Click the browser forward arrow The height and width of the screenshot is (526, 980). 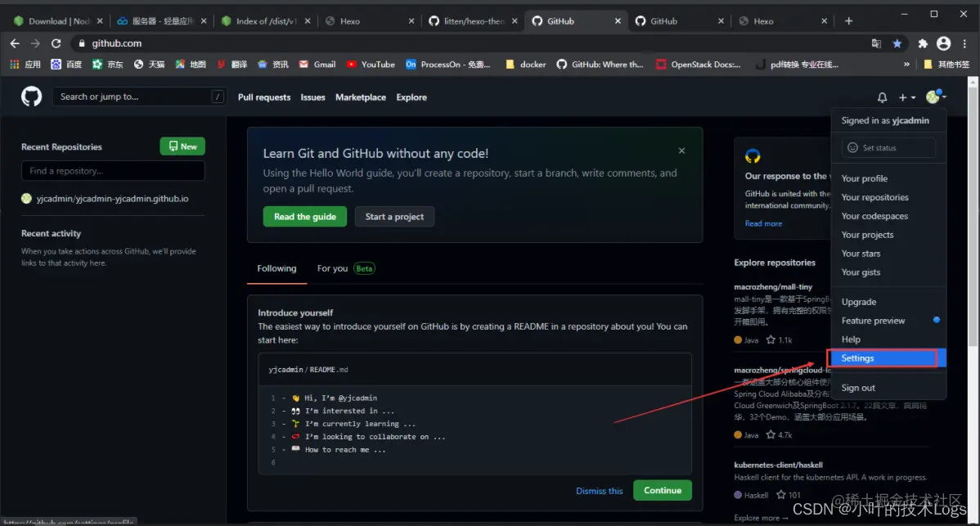coord(35,43)
